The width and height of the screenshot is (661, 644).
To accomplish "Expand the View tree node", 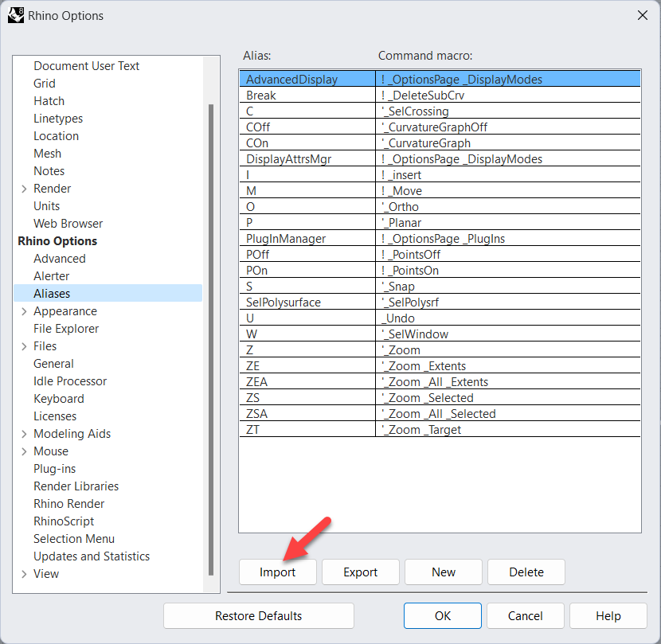I will click(24, 574).
